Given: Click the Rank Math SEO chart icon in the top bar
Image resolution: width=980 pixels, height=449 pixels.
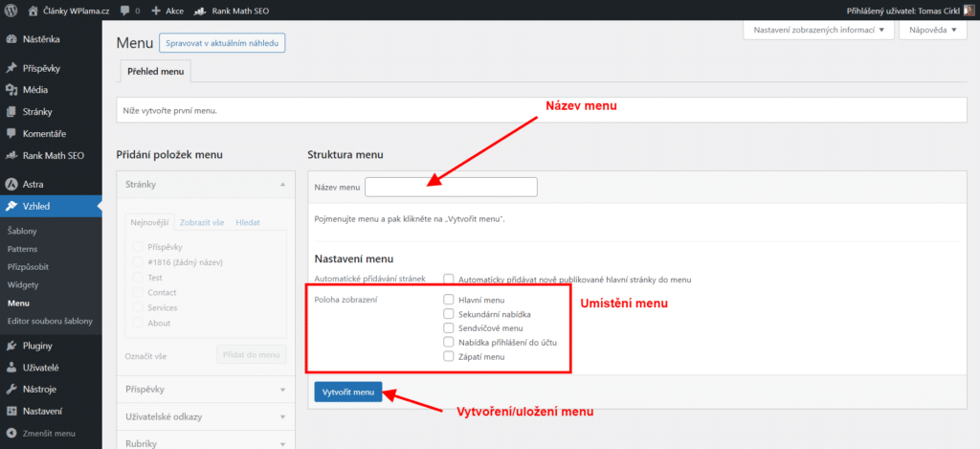Looking at the screenshot, I should (201, 11).
